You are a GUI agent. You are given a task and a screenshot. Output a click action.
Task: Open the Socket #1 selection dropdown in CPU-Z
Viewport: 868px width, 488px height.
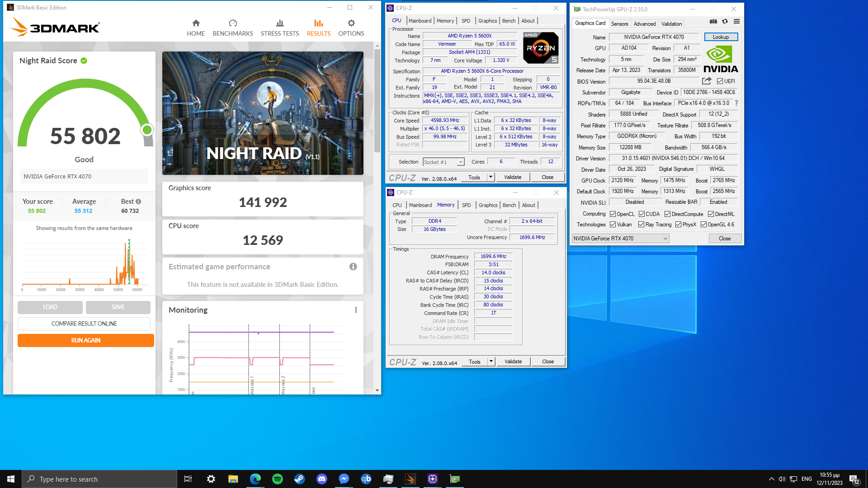[443, 162]
